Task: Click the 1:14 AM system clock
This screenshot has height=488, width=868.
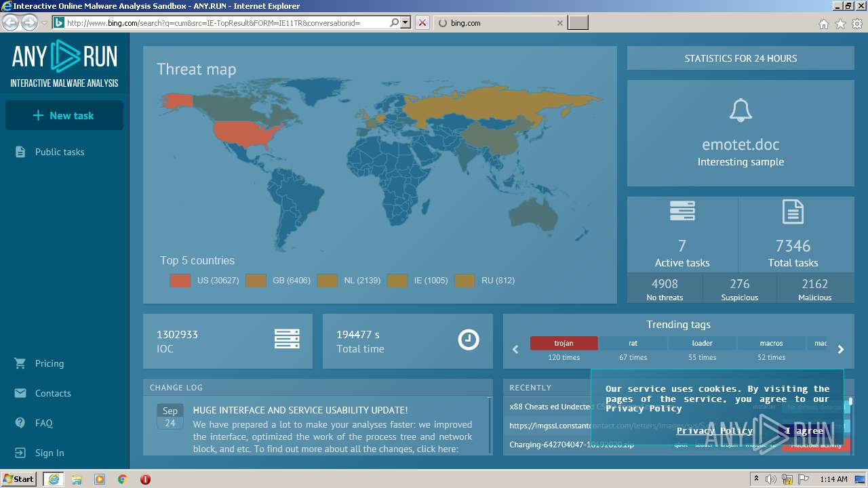Action: (833, 479)
